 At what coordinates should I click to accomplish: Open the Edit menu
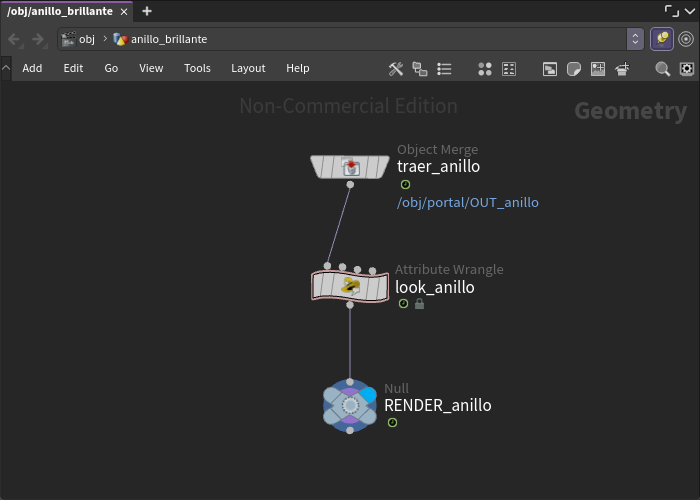click(x=73, y=68)
